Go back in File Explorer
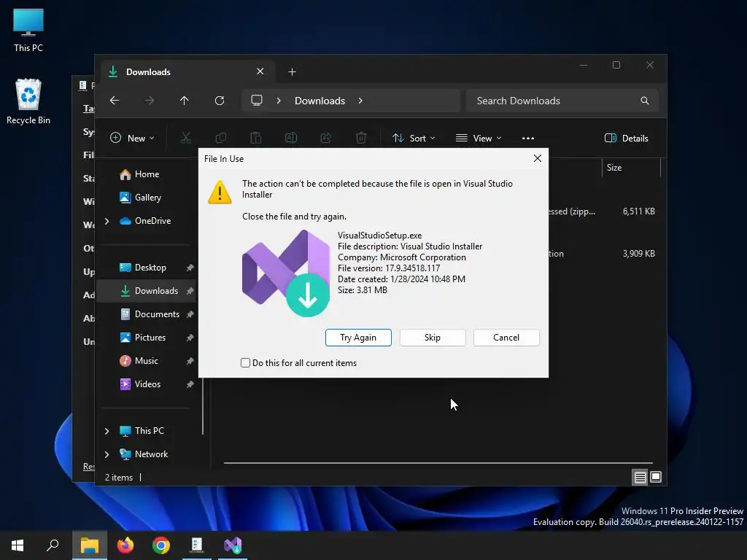Image resolution: width=747 pixels, height=560 pixels. point(115,101)
